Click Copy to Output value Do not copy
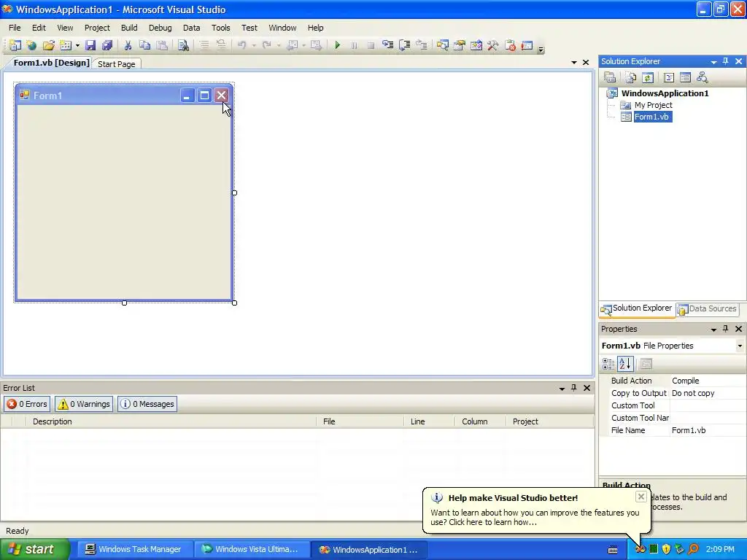 [x=693, y=393]
